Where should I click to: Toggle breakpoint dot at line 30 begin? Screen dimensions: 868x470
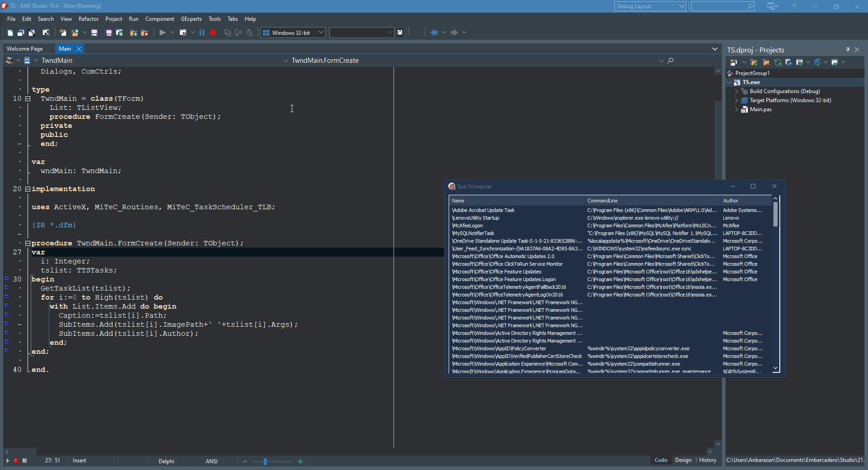pos(6,278)
